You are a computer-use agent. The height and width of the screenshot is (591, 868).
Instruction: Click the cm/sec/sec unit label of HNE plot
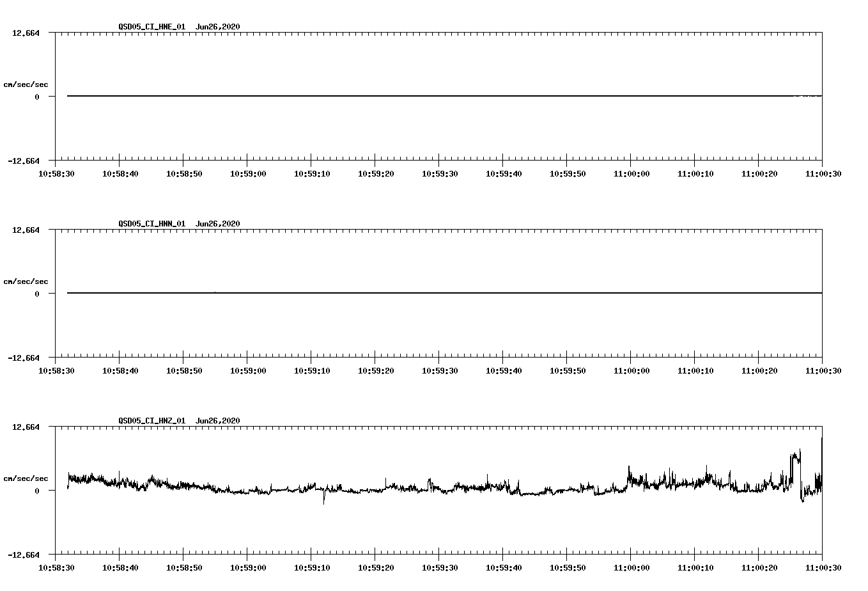(26, 85)
